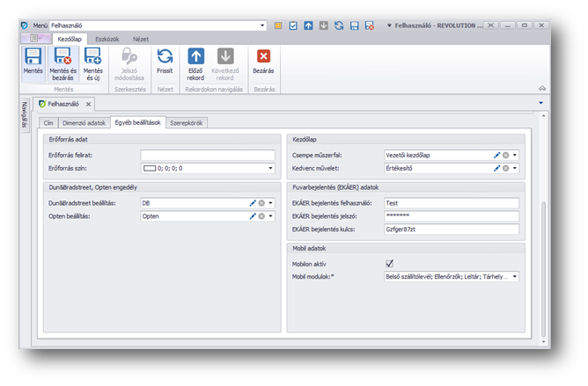Clear the Opten beállítás field value
The height and width of the screenshot is (386, 588).
tap(261, 215)
